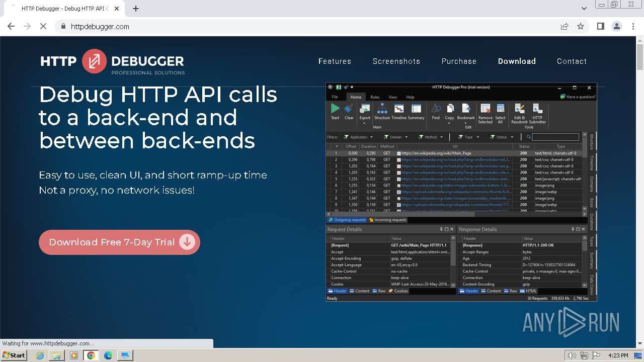The height and width of the screenshot is (362, 644).
Task: Open the Screenshots page
Action: [396, 61]
